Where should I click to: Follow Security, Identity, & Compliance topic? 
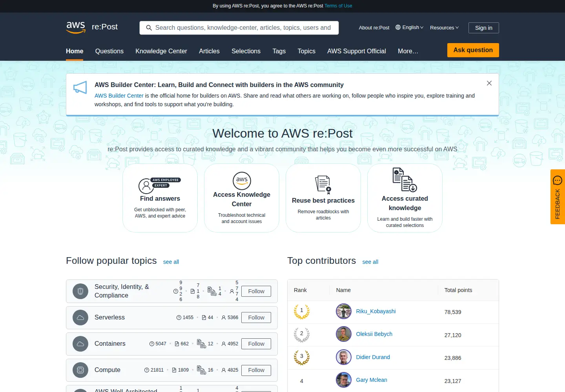[256, 291]
